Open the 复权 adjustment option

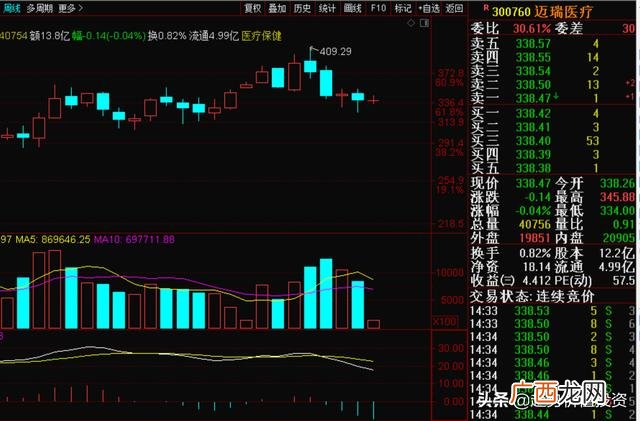coord(253,8)
